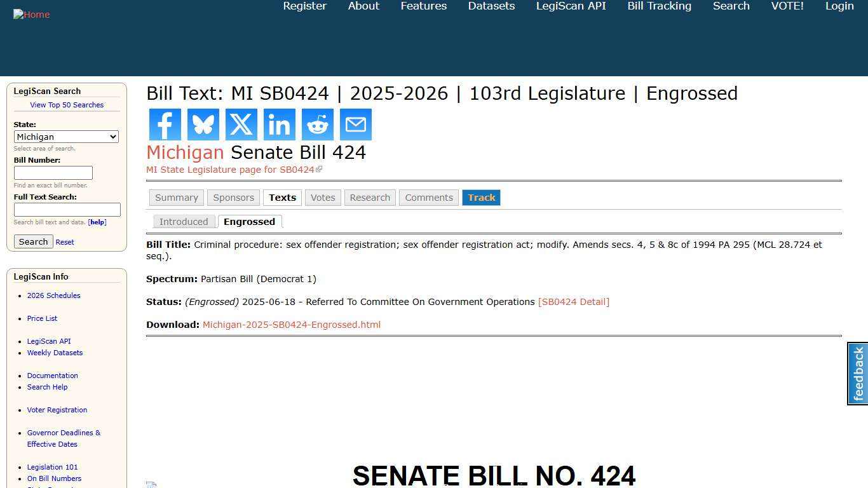Share the bill on Bluesky
This screenshot has width=868, height=488.
[x=203, y=124]
